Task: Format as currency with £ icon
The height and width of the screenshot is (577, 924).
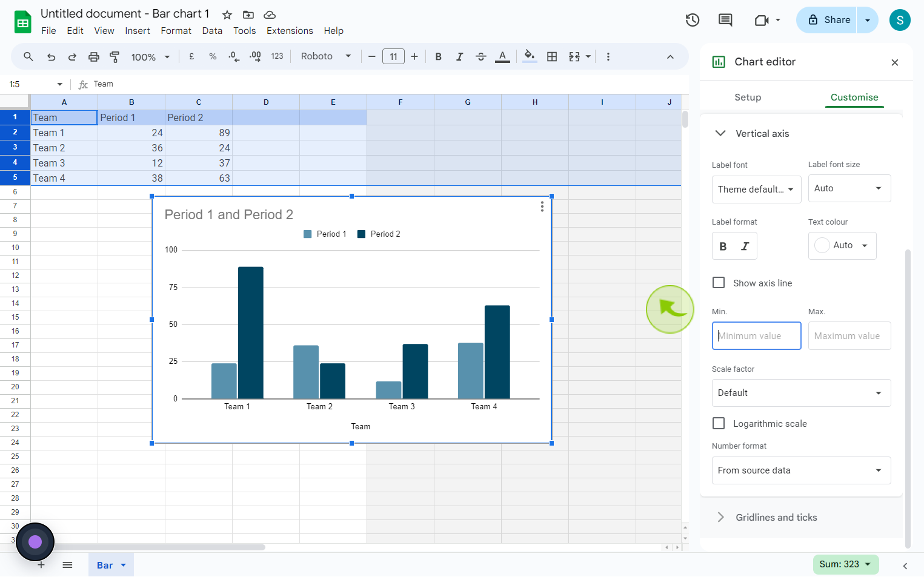Action: pyautogui.click(x=191, y=56)
